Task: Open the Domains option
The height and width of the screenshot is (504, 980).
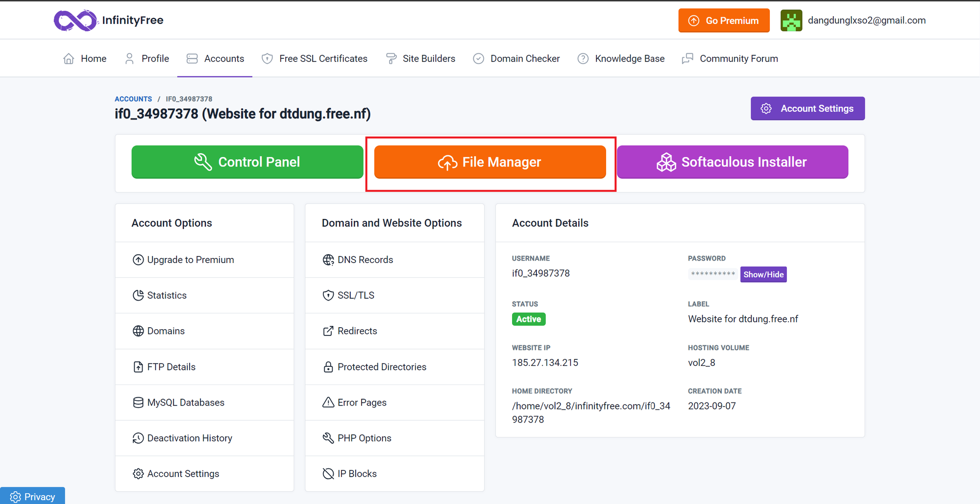Action: click(204, 331)
